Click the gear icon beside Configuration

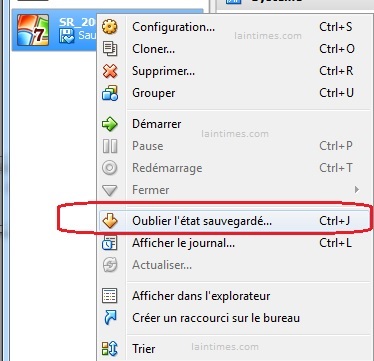click(x=110, y=27)
